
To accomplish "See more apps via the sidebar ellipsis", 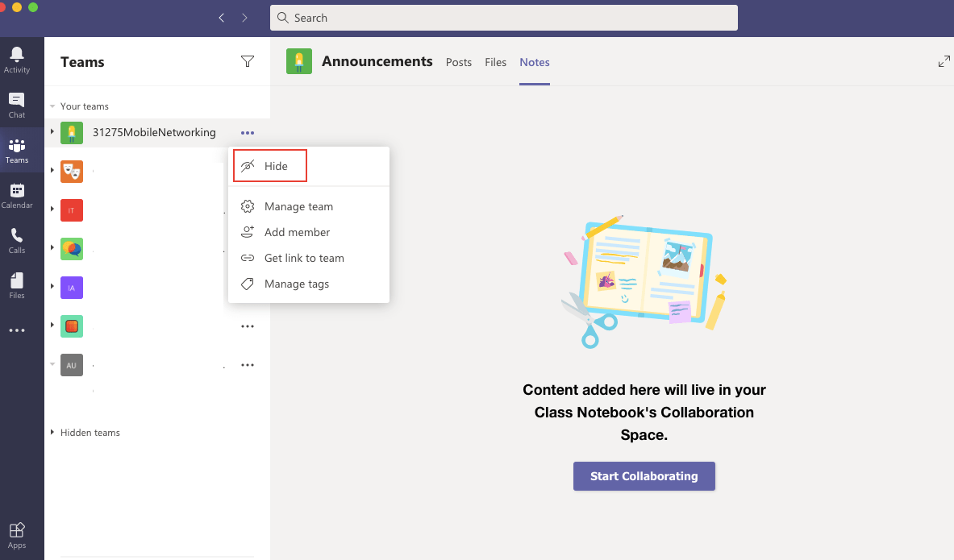I will [17, 330].
